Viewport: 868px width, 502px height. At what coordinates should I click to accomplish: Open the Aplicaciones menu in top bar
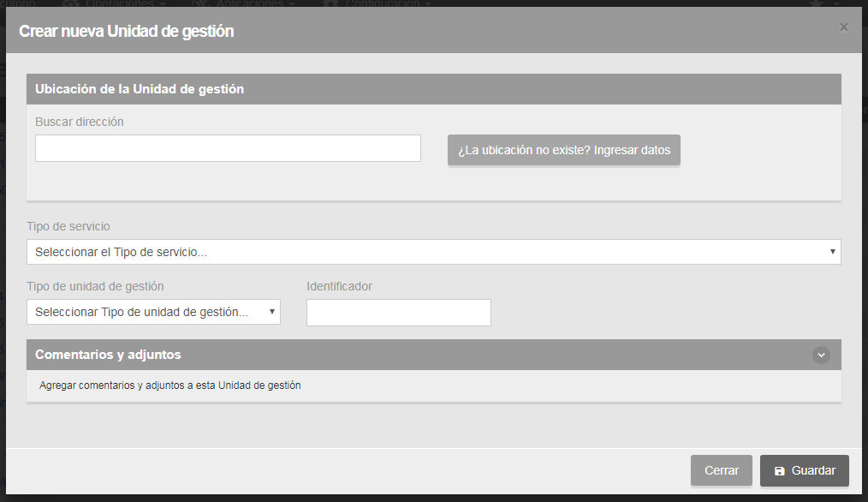point(247,3)
